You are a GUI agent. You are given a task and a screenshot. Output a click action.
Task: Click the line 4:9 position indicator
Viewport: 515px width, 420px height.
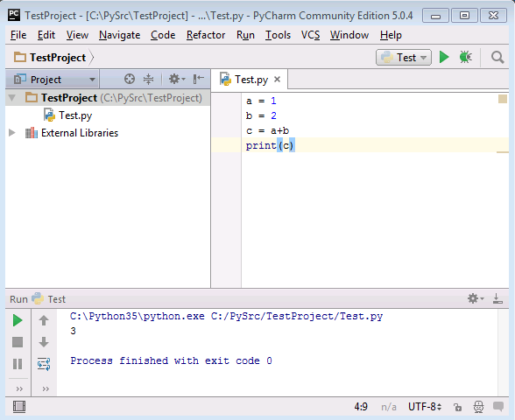coord(361,407)
